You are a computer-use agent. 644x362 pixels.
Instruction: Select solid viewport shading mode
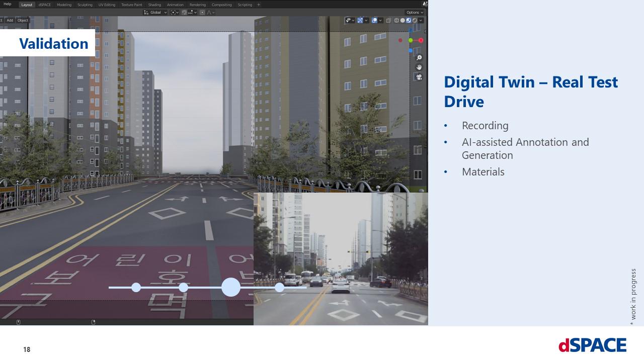[x=403, y=21]
